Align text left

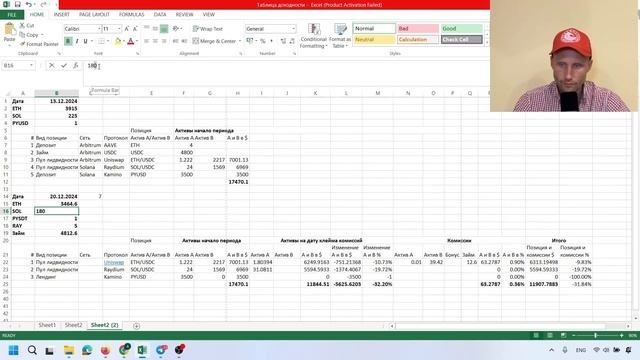coord(147,41)
